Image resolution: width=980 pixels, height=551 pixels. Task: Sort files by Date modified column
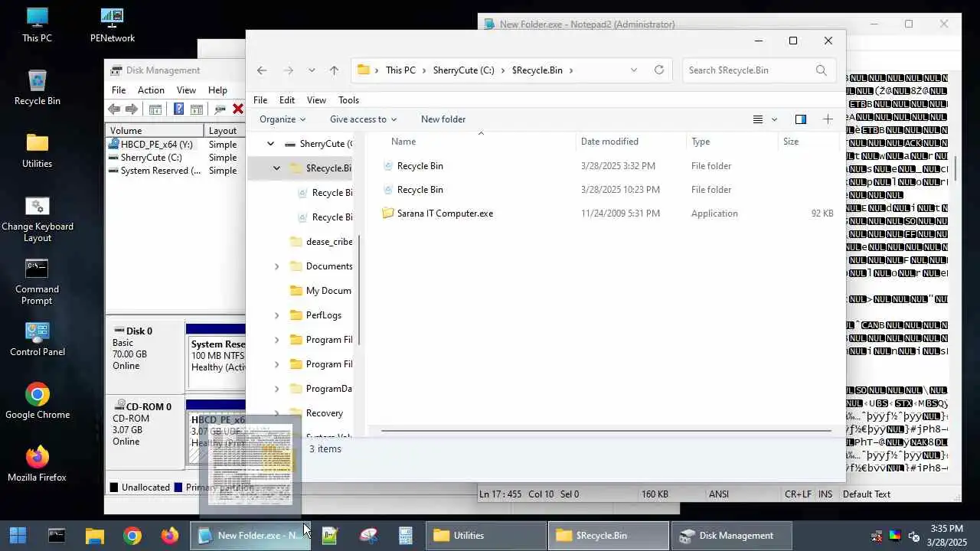click(x=609, y=142)
